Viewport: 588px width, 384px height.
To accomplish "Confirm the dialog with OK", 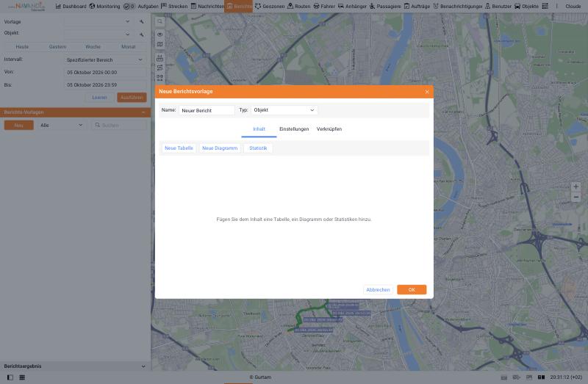I will [412, 289].
